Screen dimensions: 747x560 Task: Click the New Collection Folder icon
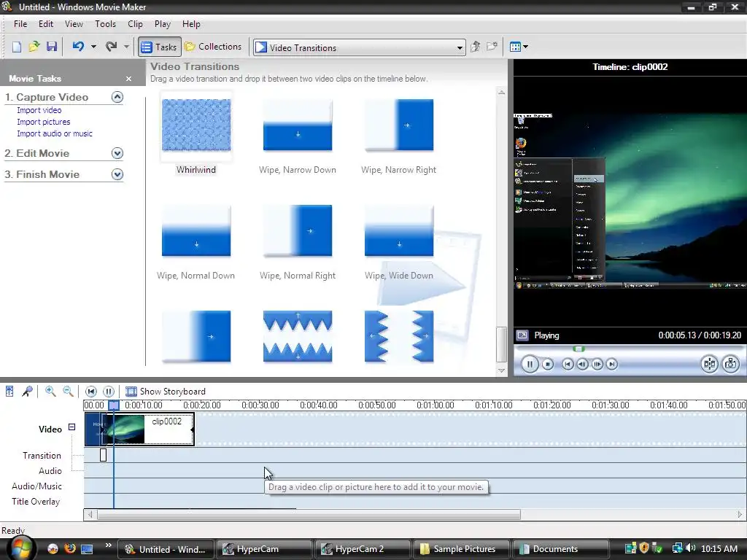click(x=492, y=47)
